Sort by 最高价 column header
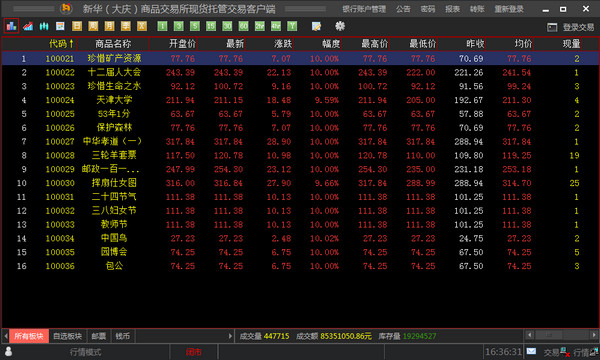This screenshot has width=600, height=360. pos(375,44)
